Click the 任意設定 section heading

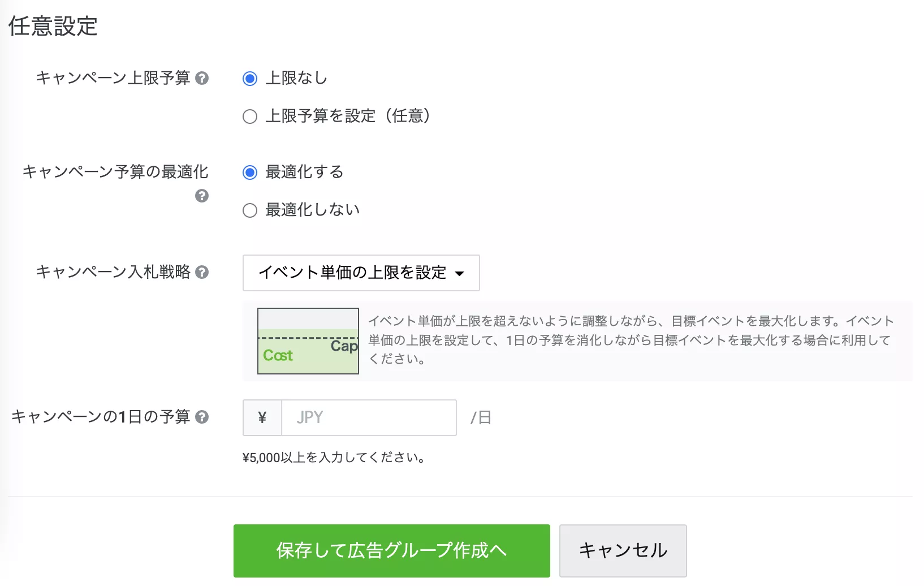pos(53,26)
